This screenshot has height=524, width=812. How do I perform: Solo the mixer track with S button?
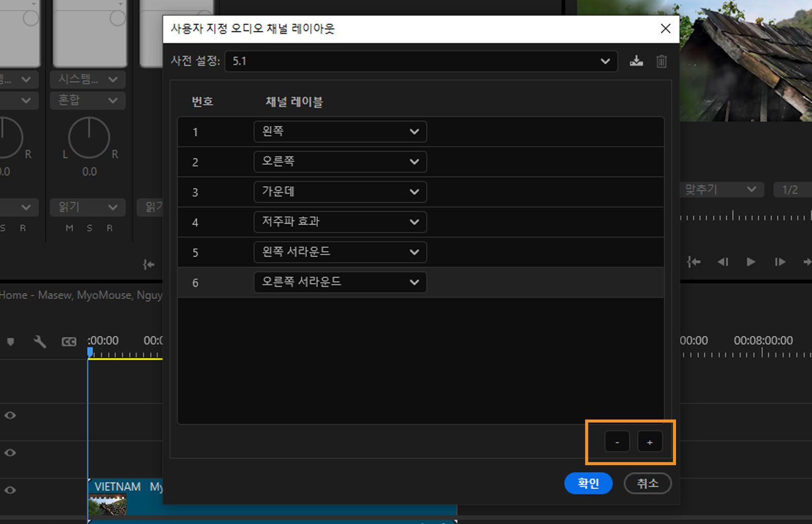coord(89,228)
